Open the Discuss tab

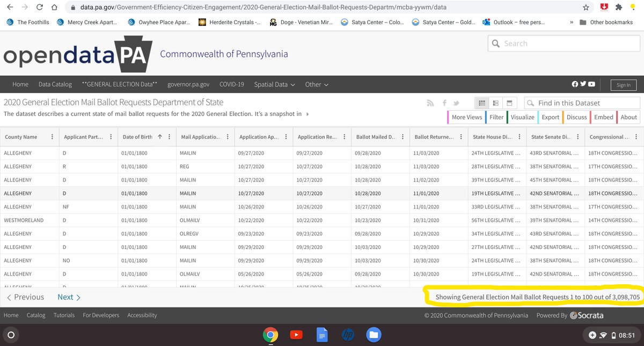[576, 117]
